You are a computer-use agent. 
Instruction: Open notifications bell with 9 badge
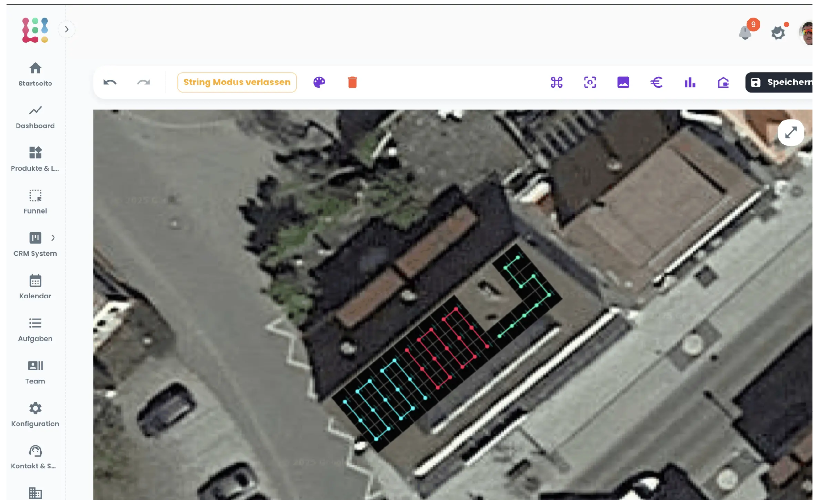745,32
